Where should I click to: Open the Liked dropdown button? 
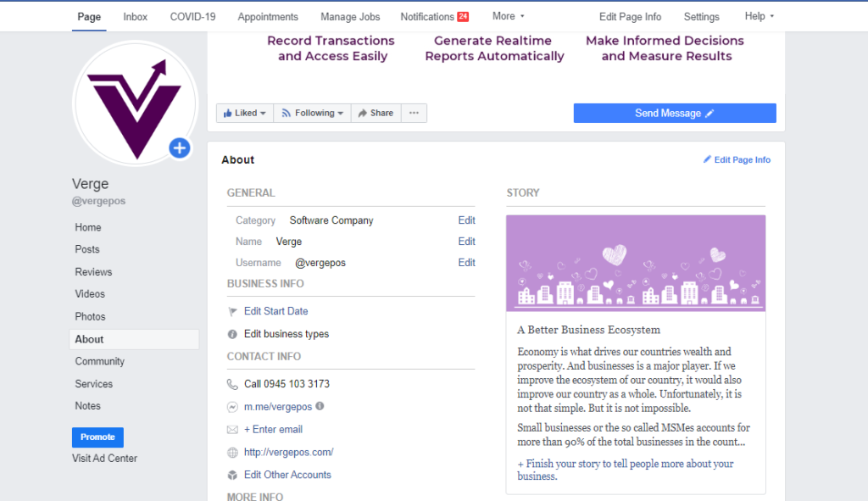245,113
